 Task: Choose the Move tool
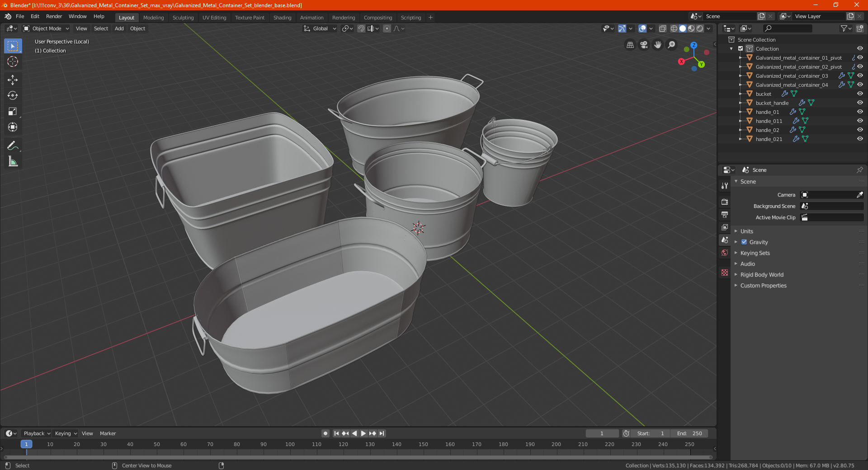point(13,80)
